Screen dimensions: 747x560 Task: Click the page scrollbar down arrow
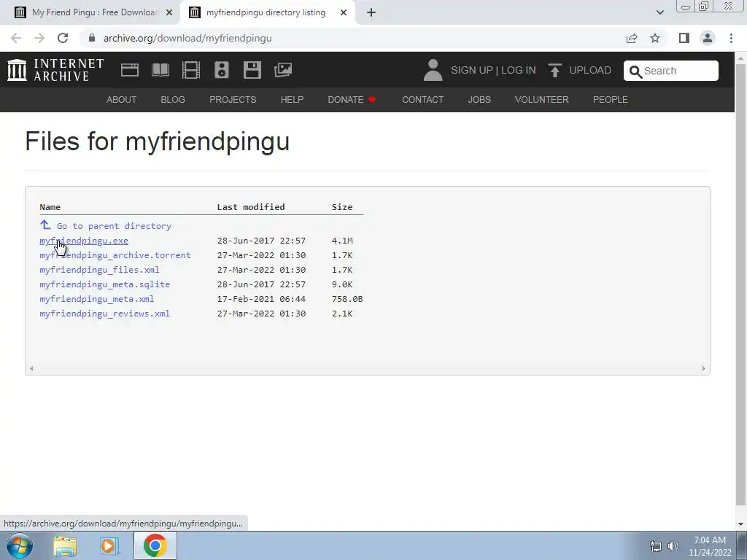[x=741, y=524]
